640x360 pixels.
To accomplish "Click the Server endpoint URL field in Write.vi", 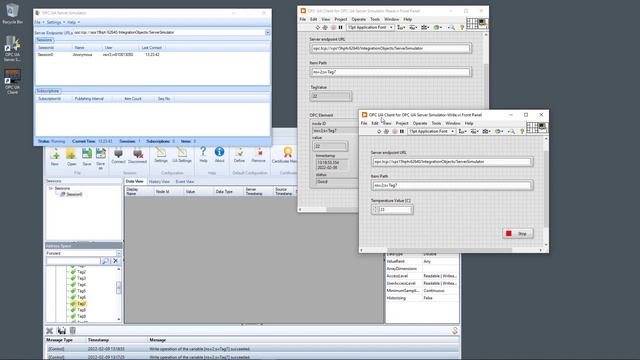I will (x=452, y=162).
